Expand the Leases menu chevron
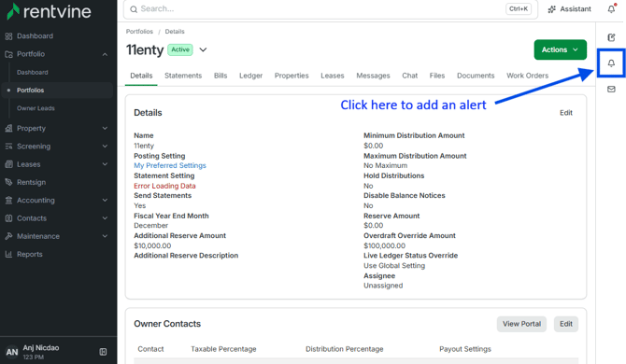Screen dimensions: 626x364 (105, 164)
